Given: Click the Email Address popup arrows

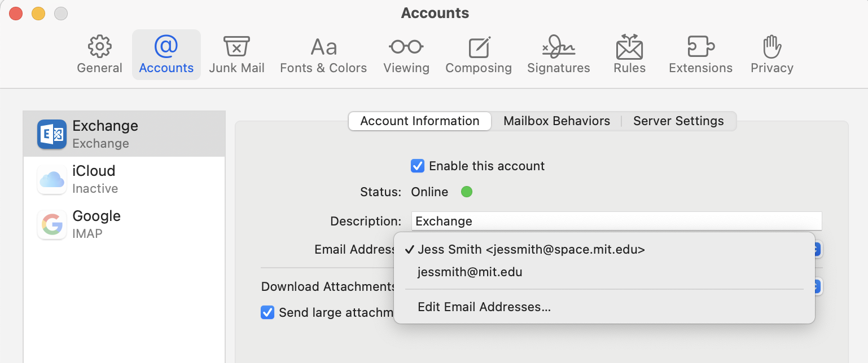Looking at the screenshot, I should point(817,249).
